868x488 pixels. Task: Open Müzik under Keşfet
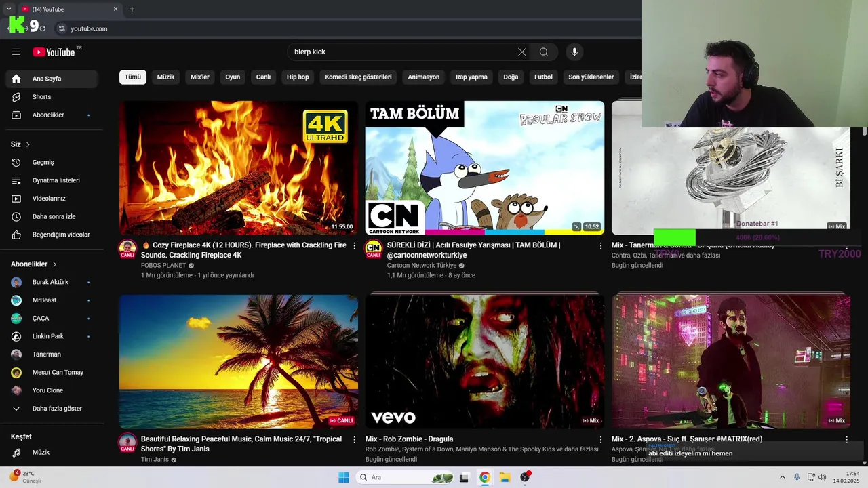[x=52, y=452]
